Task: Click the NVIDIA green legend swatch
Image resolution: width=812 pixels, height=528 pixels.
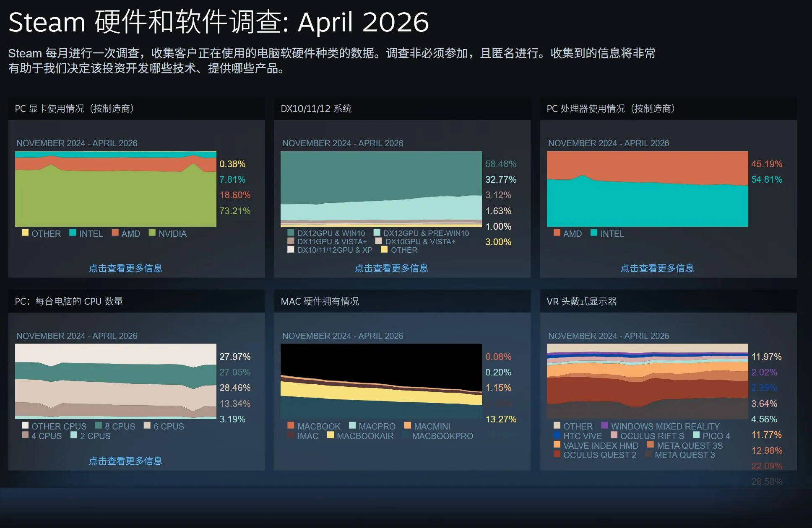Action: (152, 233)
